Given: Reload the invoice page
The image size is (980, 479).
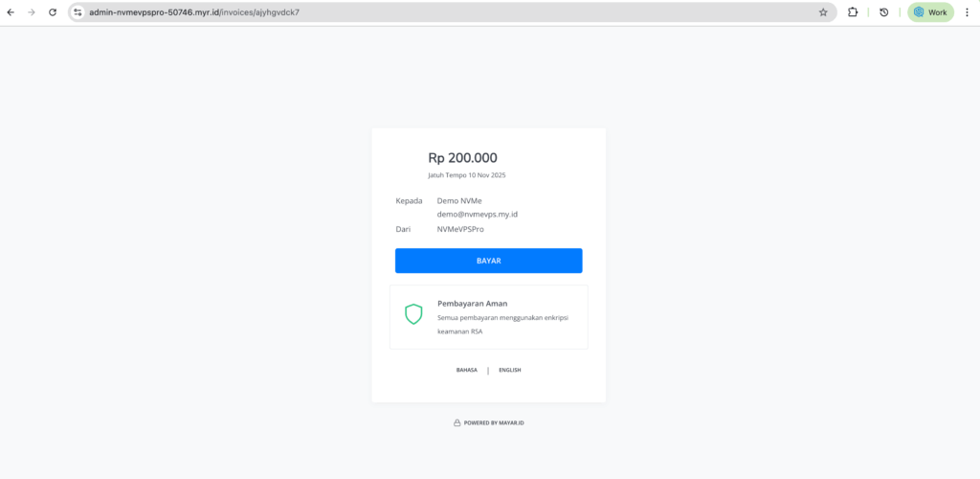Looking at the screenshot, I should (52, 12).
